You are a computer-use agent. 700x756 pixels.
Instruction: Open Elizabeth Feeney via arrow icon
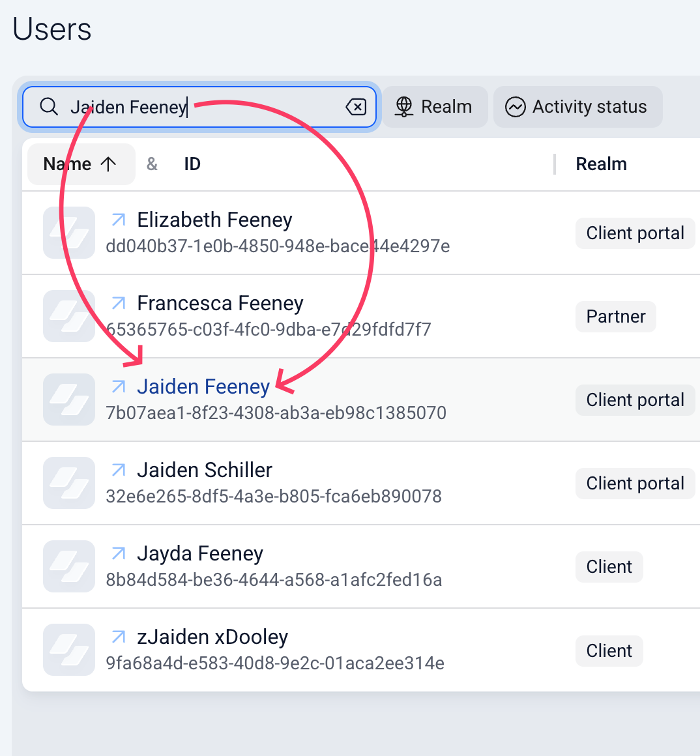click(x=119, y=220)
